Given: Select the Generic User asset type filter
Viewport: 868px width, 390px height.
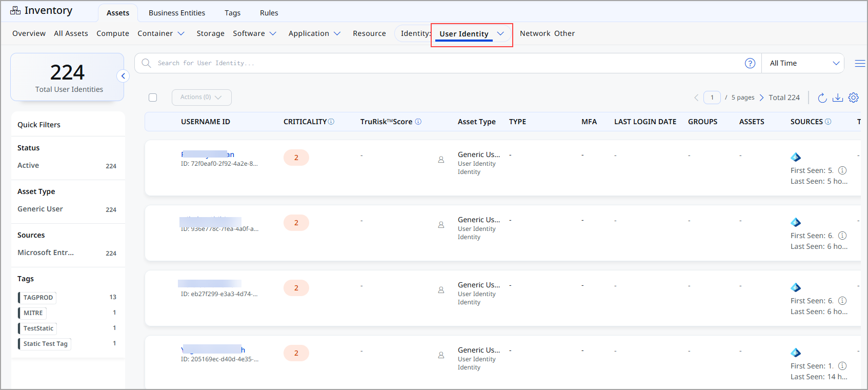Looking at the screenshot, I should pyautogui.click(x=40, y=209).
